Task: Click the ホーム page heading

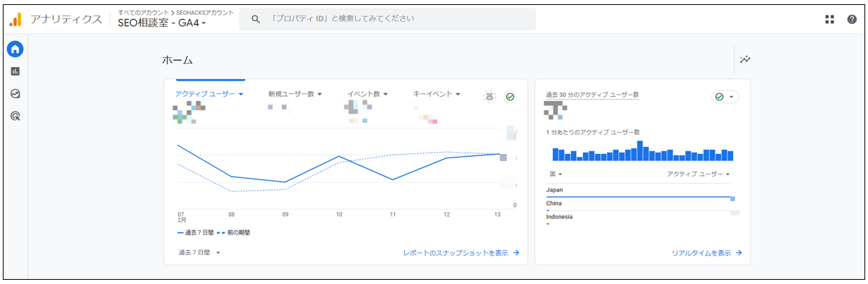Action: pos(177,61)
